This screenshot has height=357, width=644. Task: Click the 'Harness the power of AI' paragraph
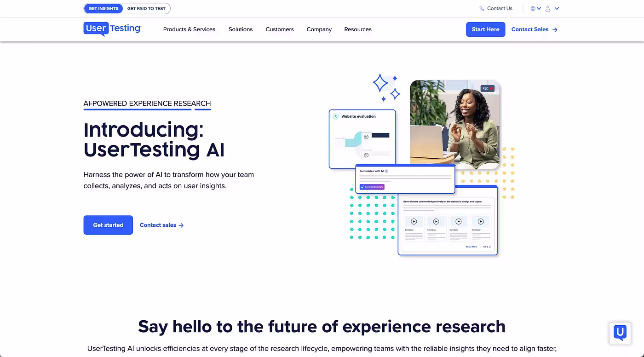click(x=169, y=180)
